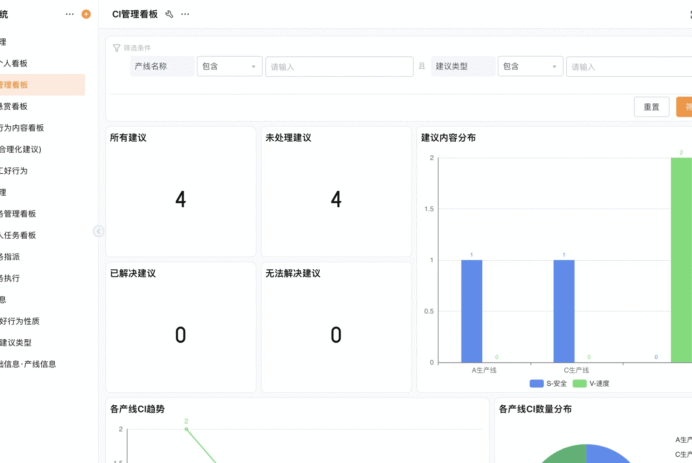Open the 包含 dropdown for 建议类型
Screen dimensions: 692x463
pyautogui.click(x=530, y=66)
